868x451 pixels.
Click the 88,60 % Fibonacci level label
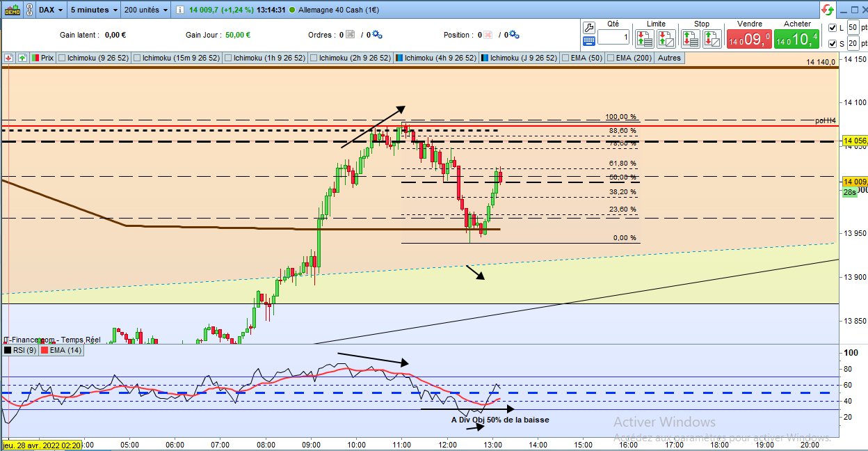pyautogui.click(x=622, y=130)
